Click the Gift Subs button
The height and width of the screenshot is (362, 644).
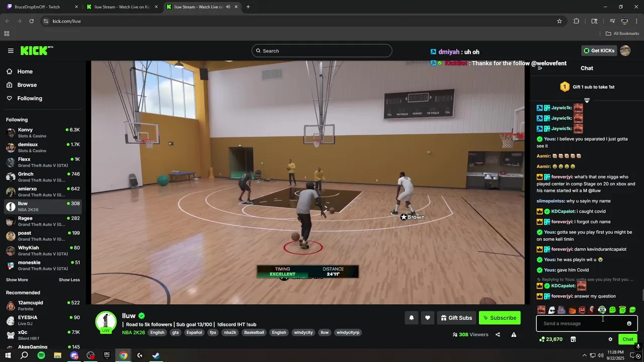pyautogui.click(x=456, y=318)
